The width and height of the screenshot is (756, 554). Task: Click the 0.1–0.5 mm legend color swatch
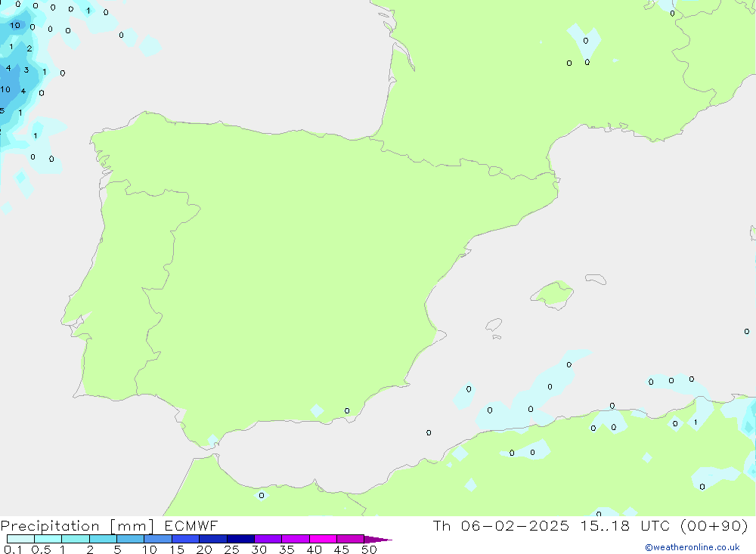pyautogui.click(x=20, y=539)
